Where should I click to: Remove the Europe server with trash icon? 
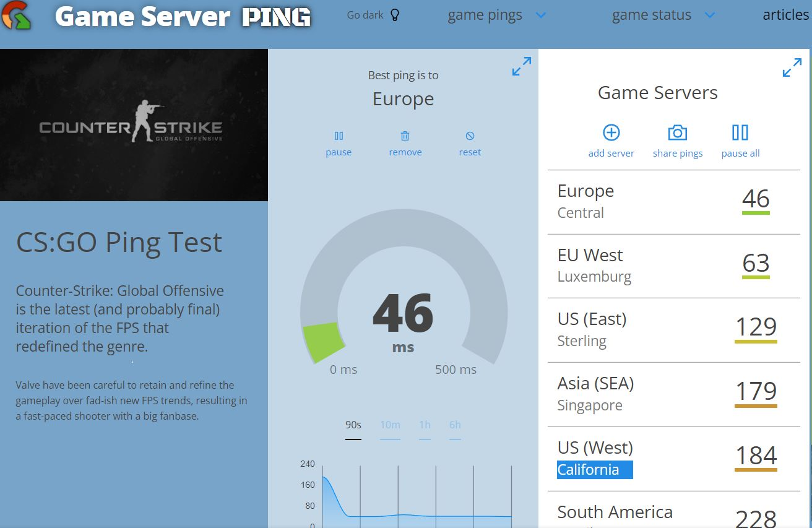pyautogui.click(x=405, y=144)
